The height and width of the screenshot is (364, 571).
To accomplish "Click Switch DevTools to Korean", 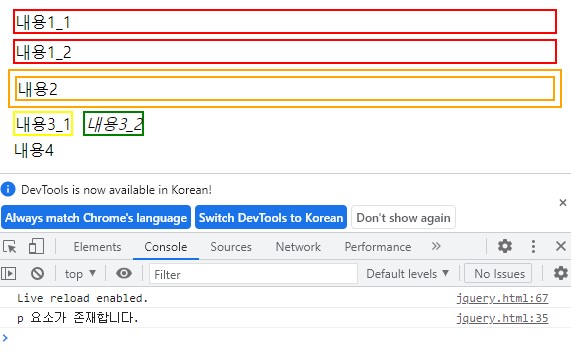I will coord(271,218).
